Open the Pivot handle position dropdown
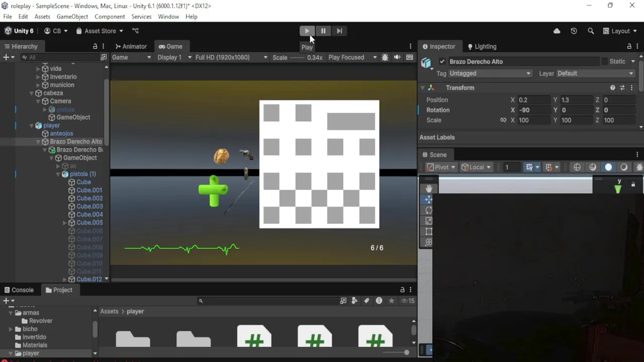This screenshot has width=644, height=362. (x=441, y=167)
